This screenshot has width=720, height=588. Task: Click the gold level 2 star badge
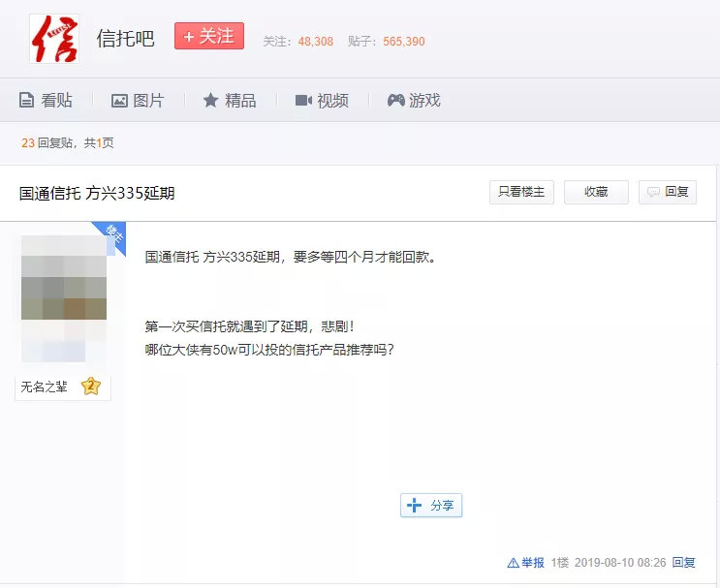coord(91,387)
